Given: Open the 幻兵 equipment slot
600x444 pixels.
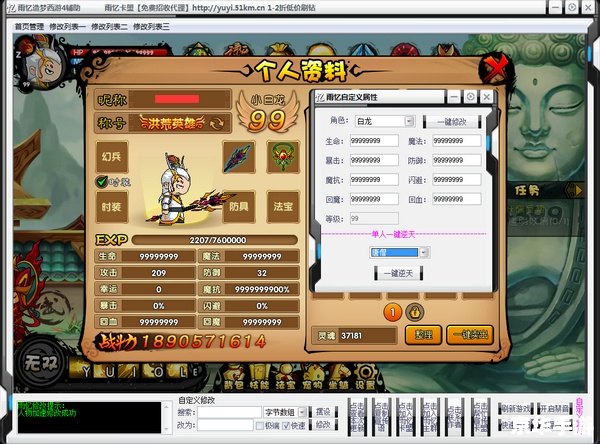Looking at the screenshot, I should 112,157.
